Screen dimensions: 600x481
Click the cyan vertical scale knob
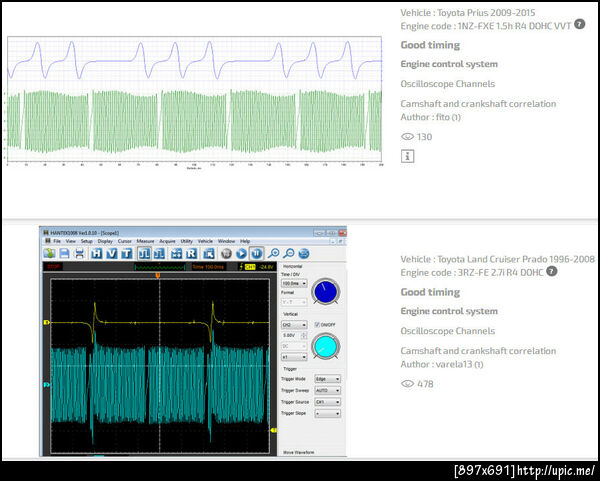coord(325,346)
